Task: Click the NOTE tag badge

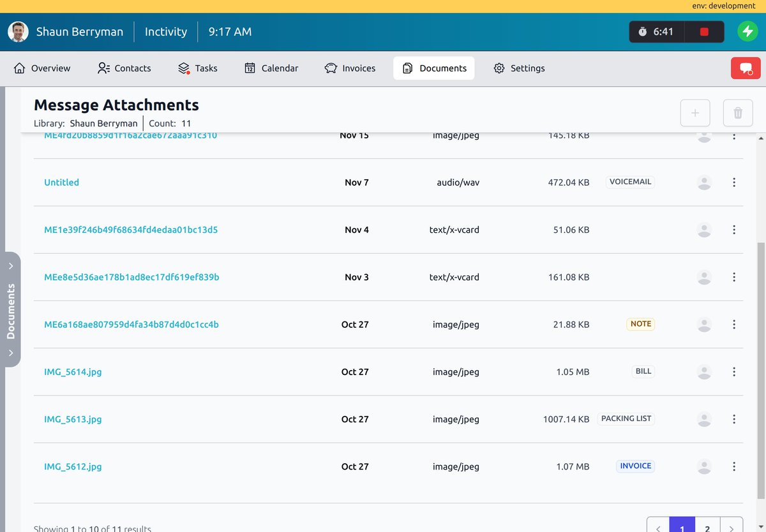Action: [x=641, y=324]
